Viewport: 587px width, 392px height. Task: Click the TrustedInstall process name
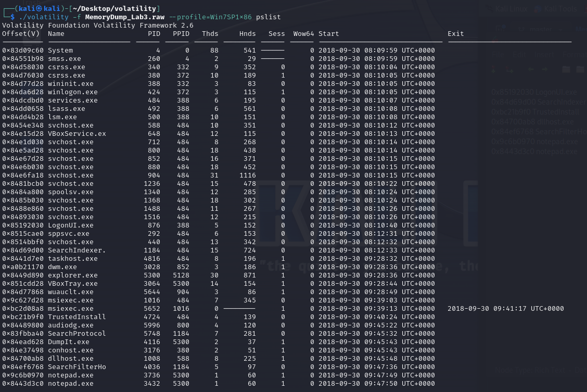point(76,317)
